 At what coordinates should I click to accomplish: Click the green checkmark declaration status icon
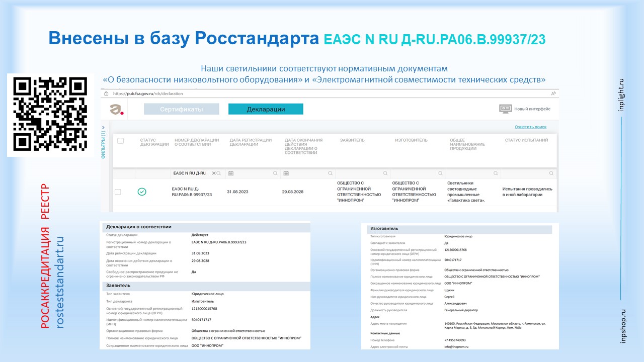pyautogui.click(x=142, y=192)
